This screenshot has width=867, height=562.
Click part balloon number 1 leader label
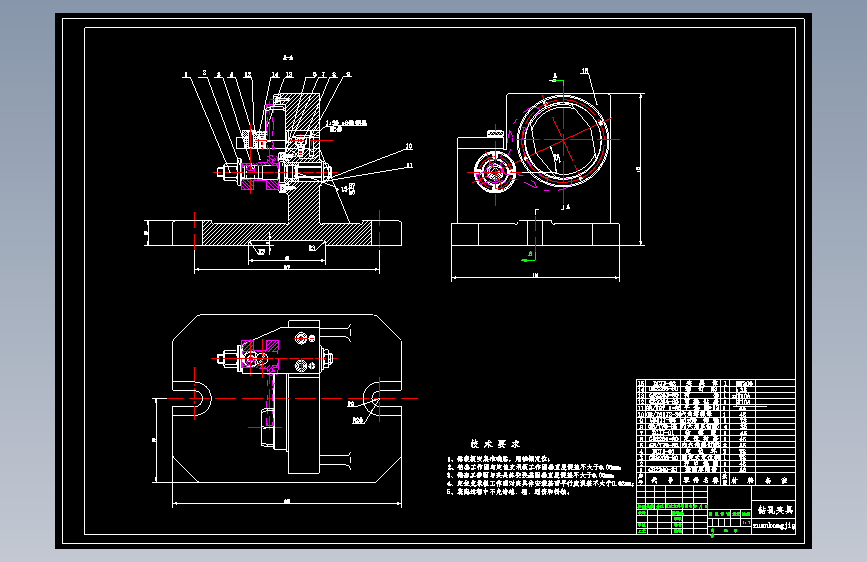tap(186, 74)
